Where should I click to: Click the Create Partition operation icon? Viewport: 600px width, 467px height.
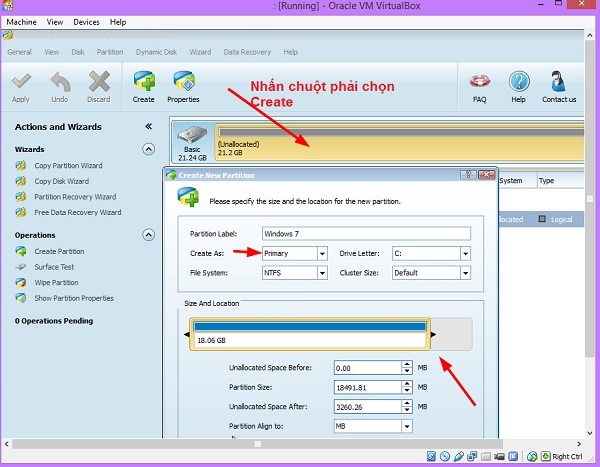(21, 251)
